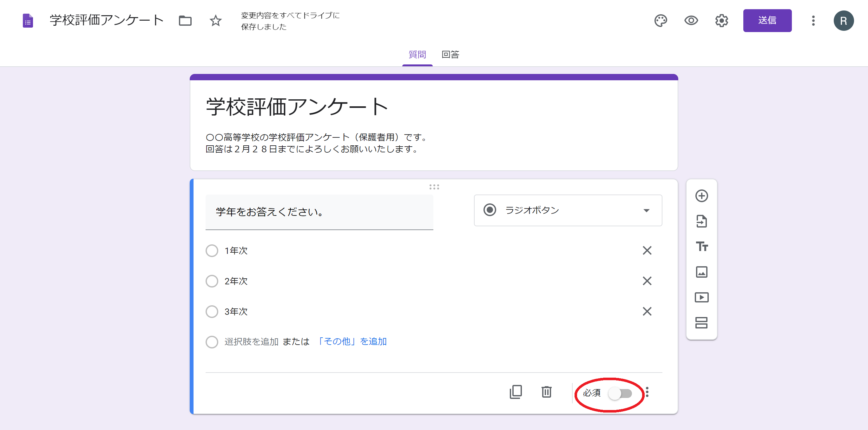Click the 送信 send button
Viewport: 868px width, 430px height.
click(x=767, y=21)
